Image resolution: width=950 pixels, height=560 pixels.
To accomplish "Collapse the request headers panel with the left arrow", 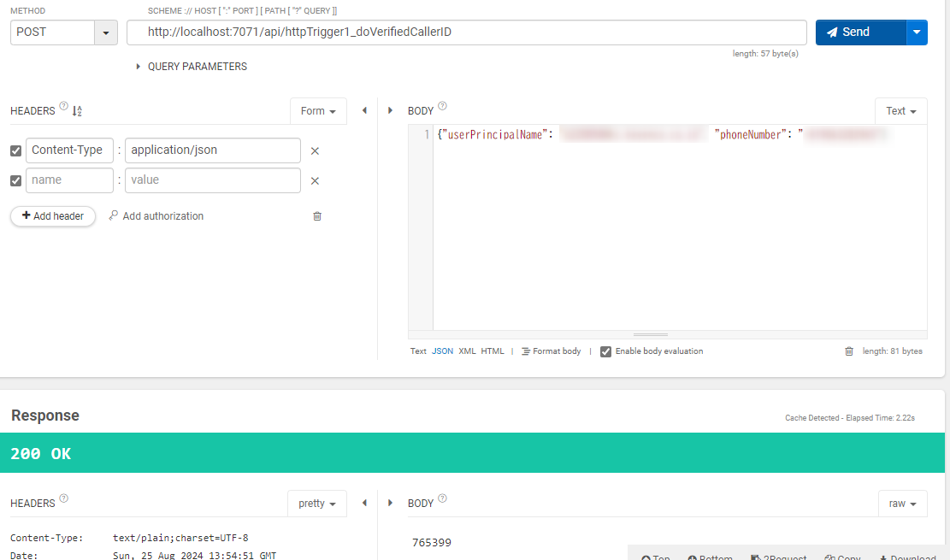I will (364, 111).
